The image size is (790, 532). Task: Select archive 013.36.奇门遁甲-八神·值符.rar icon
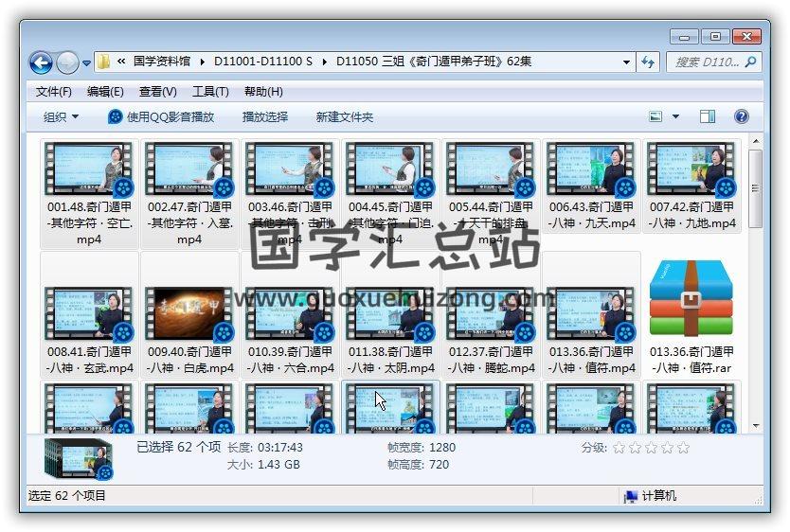coord(691,298)
